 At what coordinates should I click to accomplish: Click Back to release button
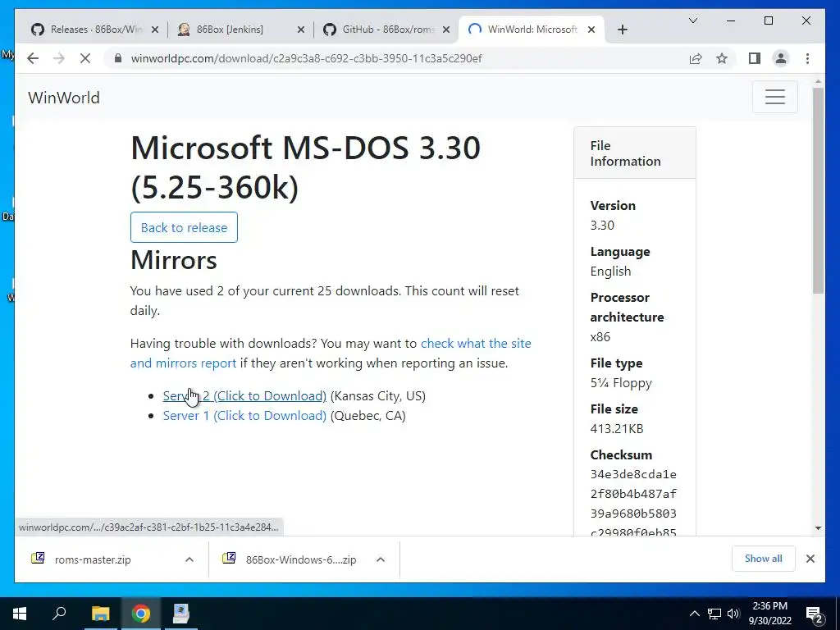(x=184, y=227)
